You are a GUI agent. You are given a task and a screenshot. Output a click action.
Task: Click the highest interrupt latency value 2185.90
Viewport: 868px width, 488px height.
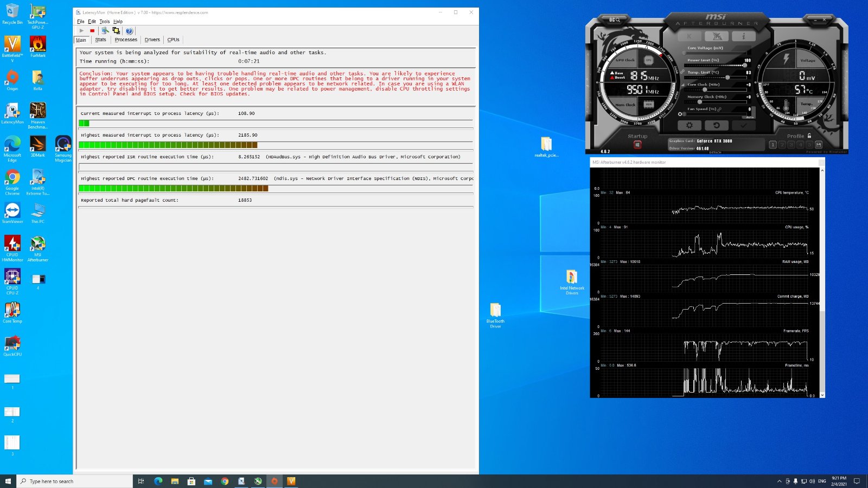pos(248,135)
